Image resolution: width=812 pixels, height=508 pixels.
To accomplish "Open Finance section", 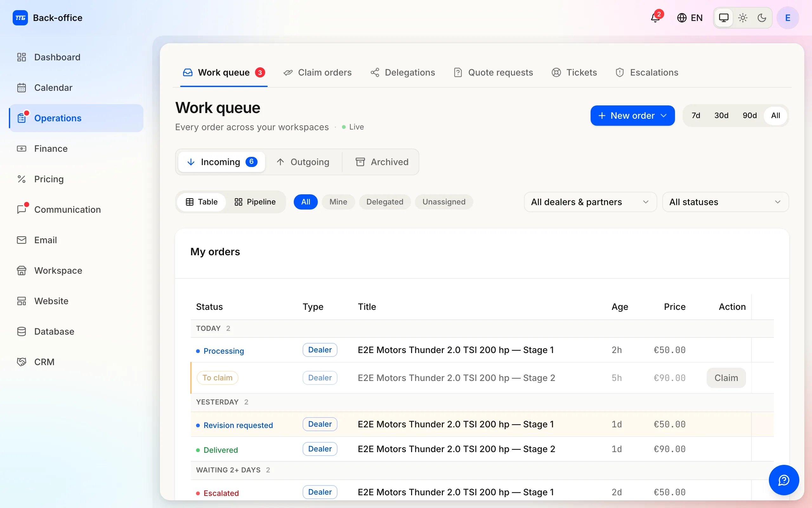I will pos(76,149).
